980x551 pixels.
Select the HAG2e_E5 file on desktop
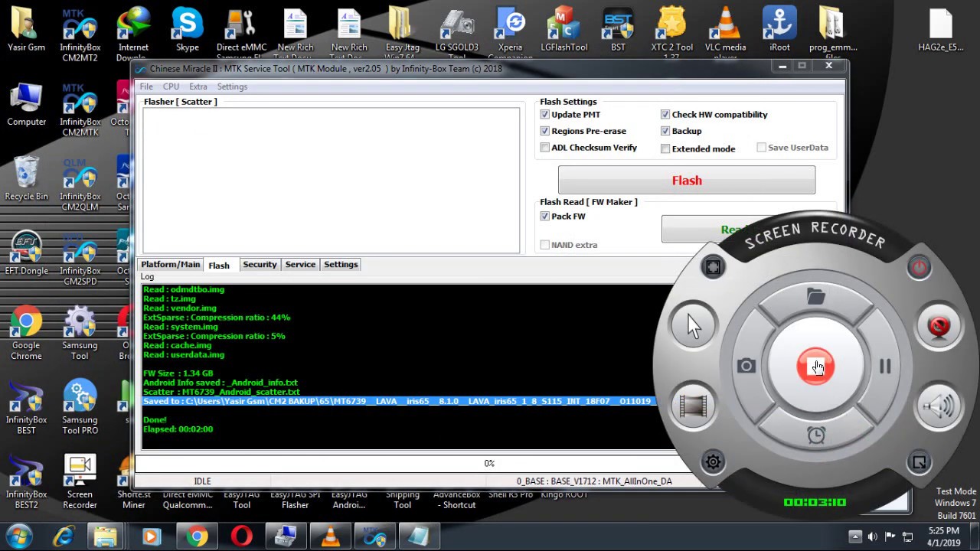tap(940, 31)
